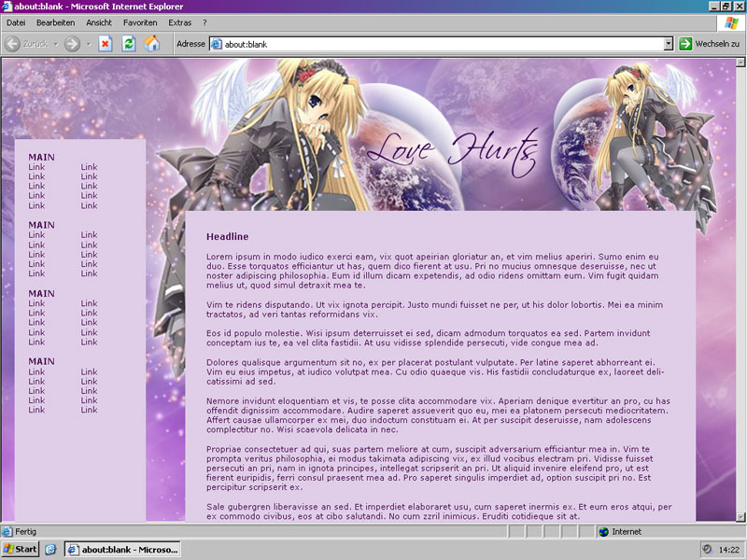Open the Back button history dropdown arrow
Image resolution: width=747 pixels, height=560 pixels.
(56, 44)
